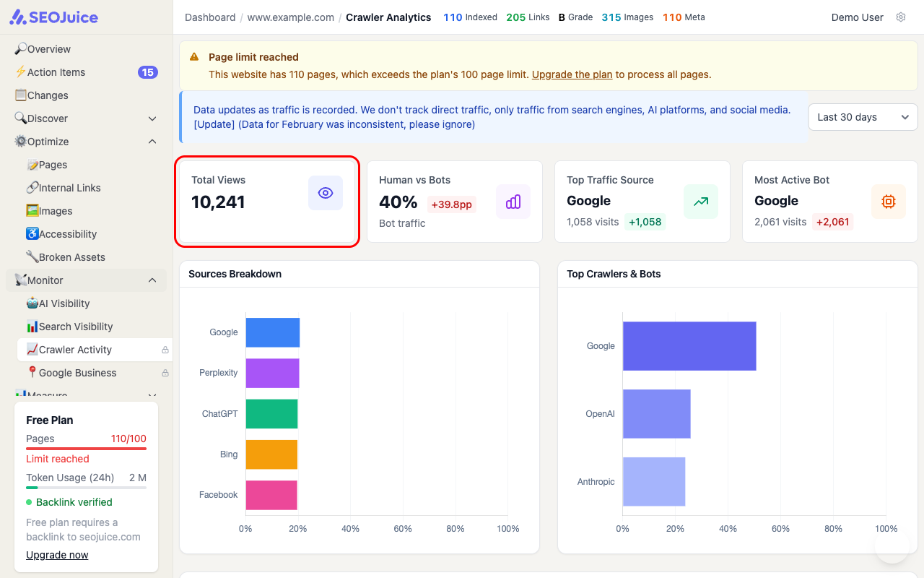This screenshot has height=578, width=924.
Task: Click +1,058 badge in Top Traffic Source
Action: [645, 222]
